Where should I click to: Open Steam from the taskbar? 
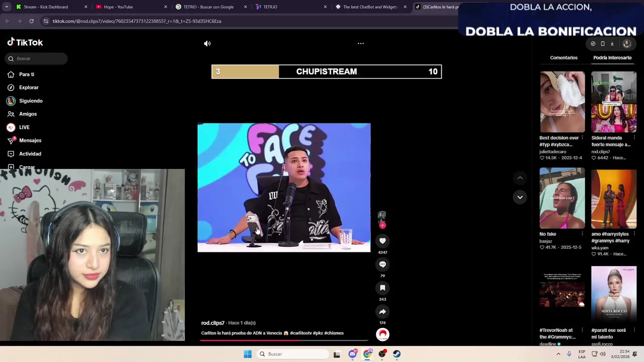pyautogui.click(x=397, y=354)
